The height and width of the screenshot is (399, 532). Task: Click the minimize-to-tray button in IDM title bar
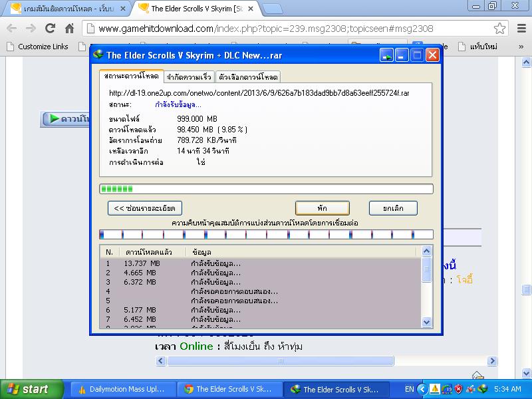click(386, 55)
